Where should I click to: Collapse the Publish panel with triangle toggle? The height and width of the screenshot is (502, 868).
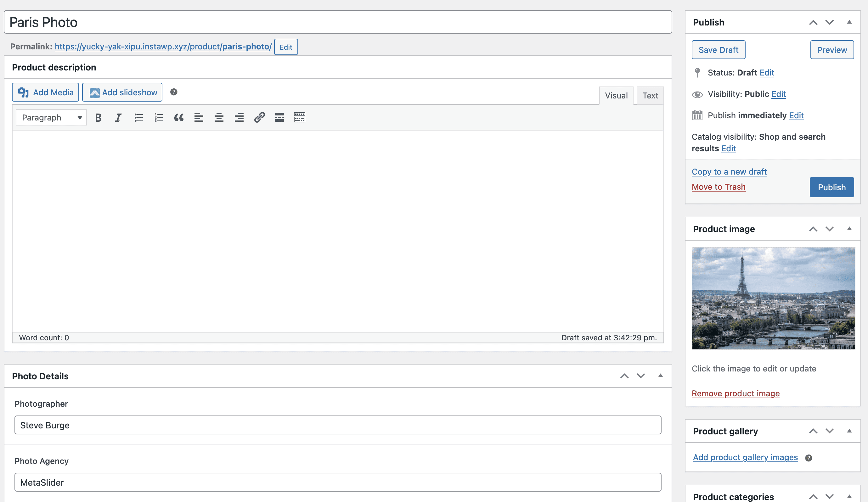pyautogui.click(x=849, y=22)
